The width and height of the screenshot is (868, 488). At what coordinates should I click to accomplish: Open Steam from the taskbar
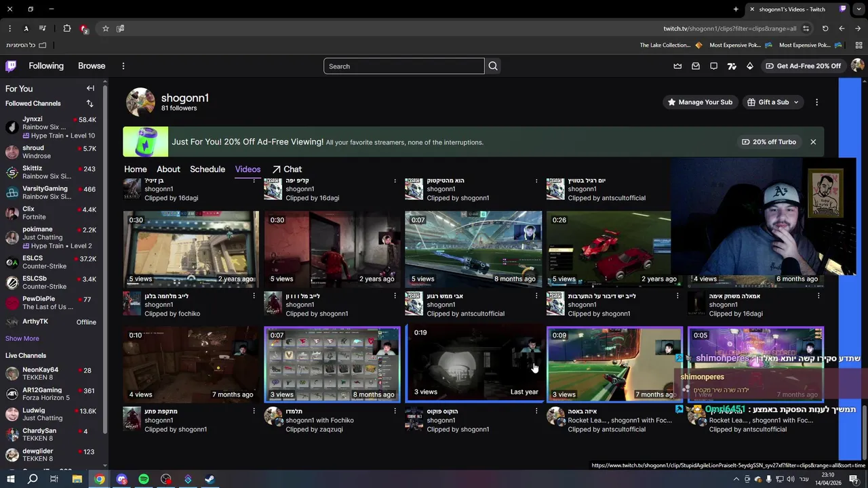(x=210, y=479)
